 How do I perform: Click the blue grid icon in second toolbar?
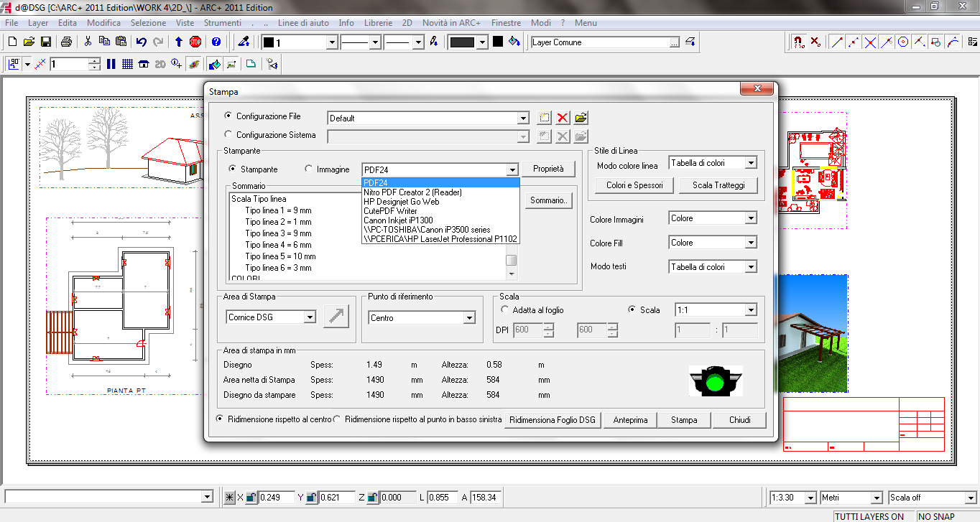coord(127,64)
